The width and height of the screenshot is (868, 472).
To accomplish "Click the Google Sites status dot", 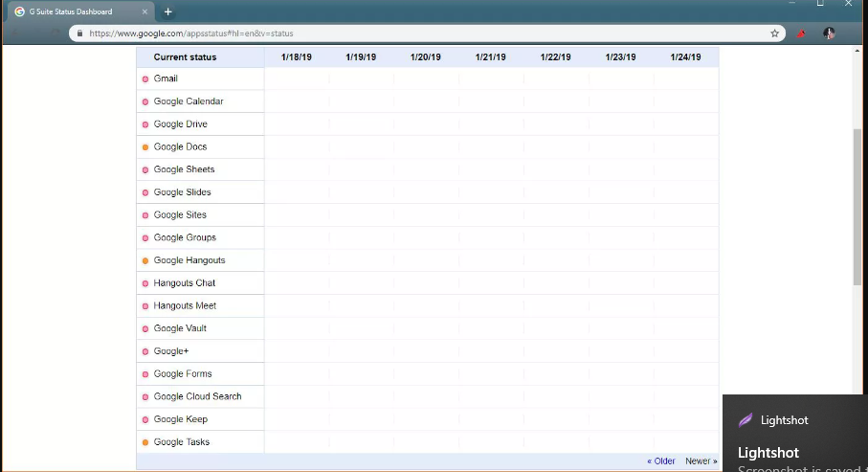I will coord(145,215).
